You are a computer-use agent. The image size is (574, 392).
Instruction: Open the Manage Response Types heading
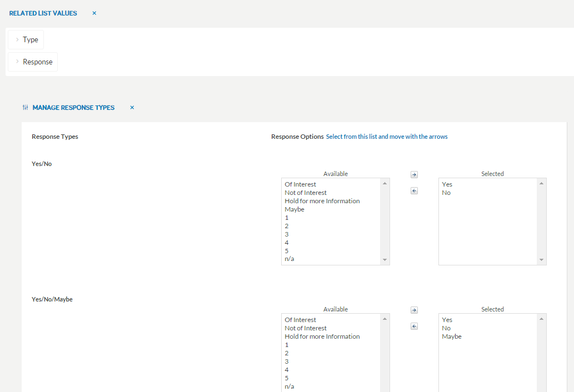coord(73,108)
